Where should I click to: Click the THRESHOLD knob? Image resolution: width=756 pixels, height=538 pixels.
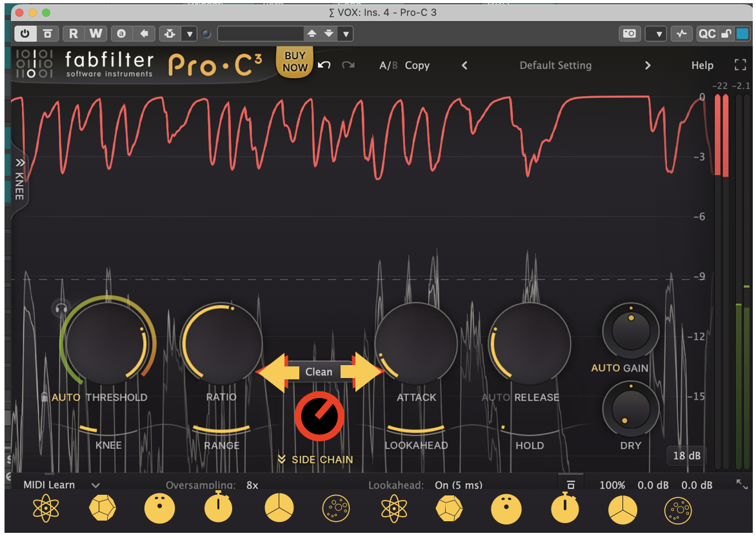[x=107, y=343]
